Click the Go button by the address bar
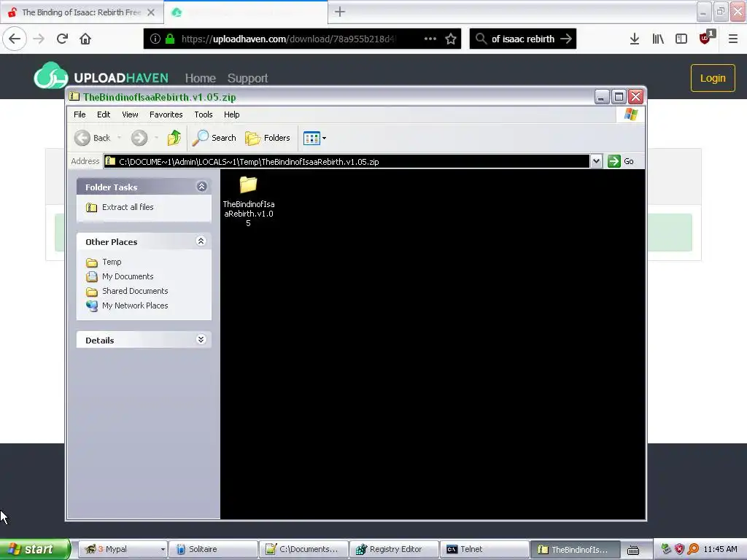This screenshot has width=747, height=560. 621,161
